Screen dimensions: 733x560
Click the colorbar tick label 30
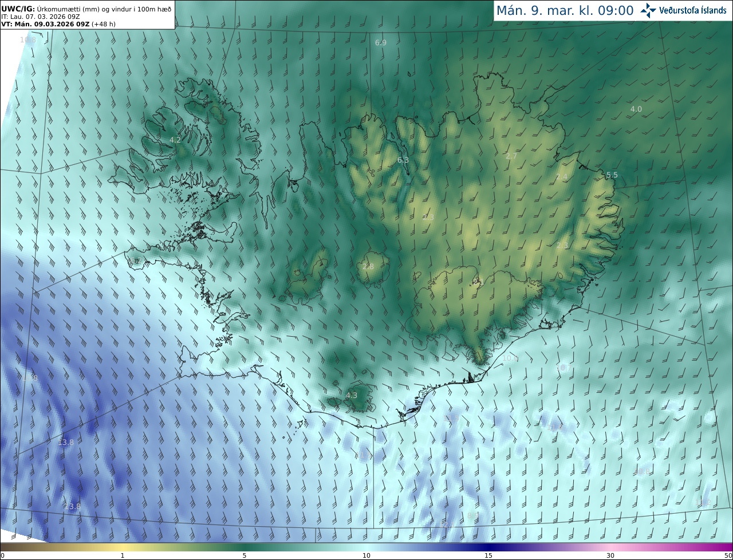pos(610,555)
